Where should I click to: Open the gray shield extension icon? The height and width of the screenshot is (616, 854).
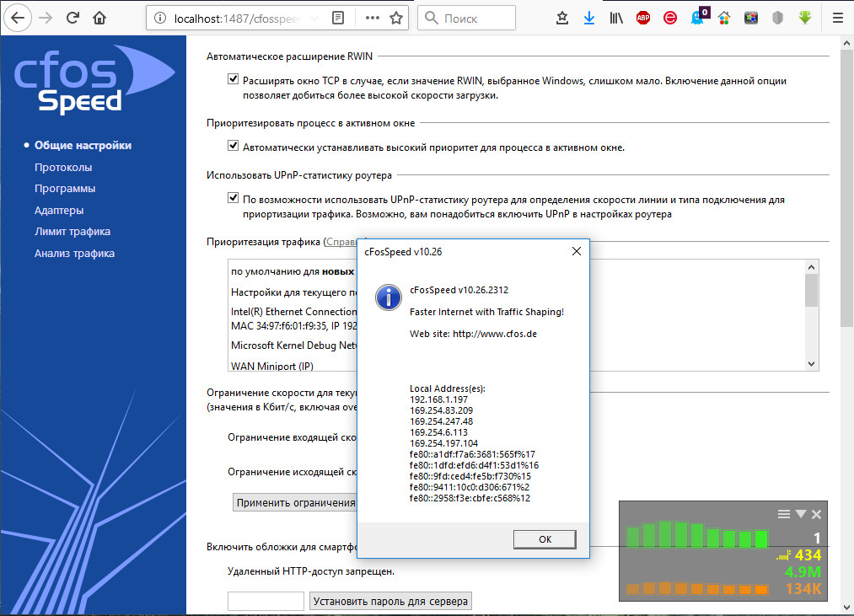pos(778,18)
